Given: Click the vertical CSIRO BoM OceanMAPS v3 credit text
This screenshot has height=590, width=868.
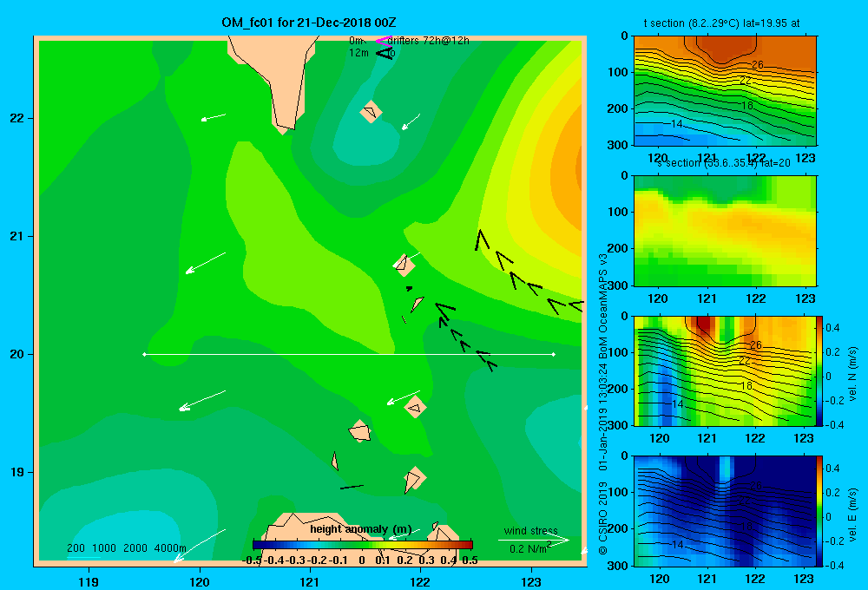Looking at the screenshot, I should [603, 404].
